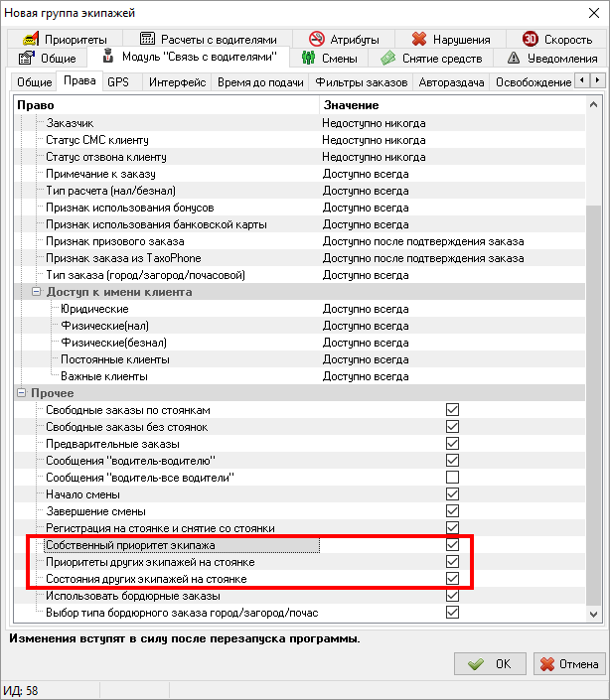
Task: Toggle Начало смены checkbox
Action: coord(452,494)
